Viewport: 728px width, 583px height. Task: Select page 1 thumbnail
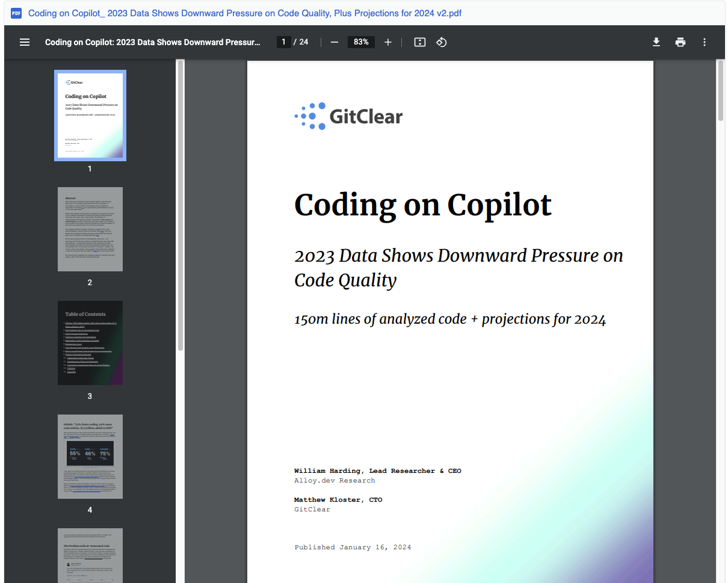click(90, 116)
